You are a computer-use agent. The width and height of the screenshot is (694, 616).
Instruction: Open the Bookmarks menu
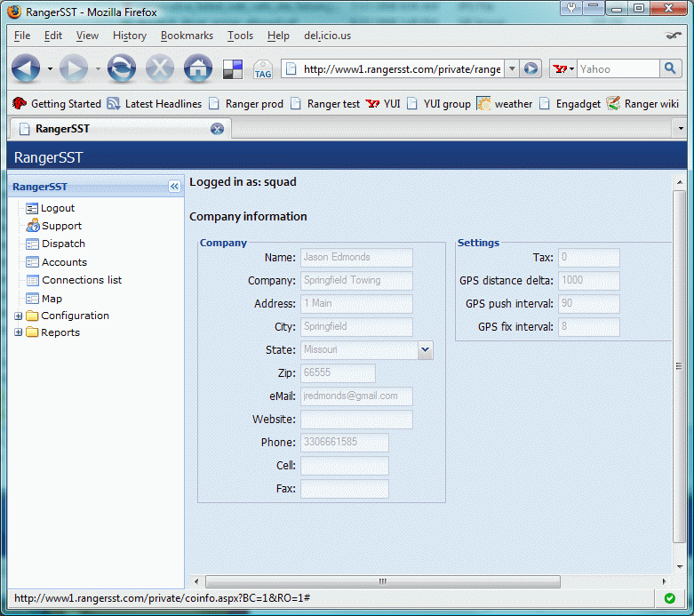pyautogui.click(x=187, y=36)
